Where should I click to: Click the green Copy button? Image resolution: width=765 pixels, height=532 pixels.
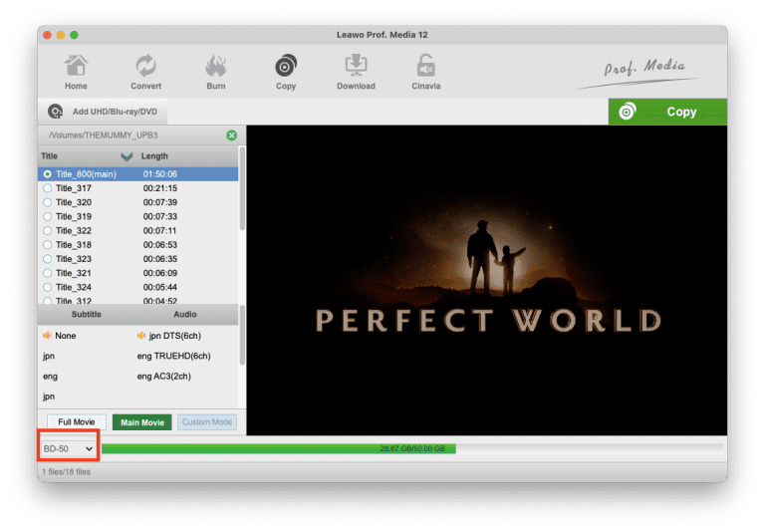pos(667,112)
